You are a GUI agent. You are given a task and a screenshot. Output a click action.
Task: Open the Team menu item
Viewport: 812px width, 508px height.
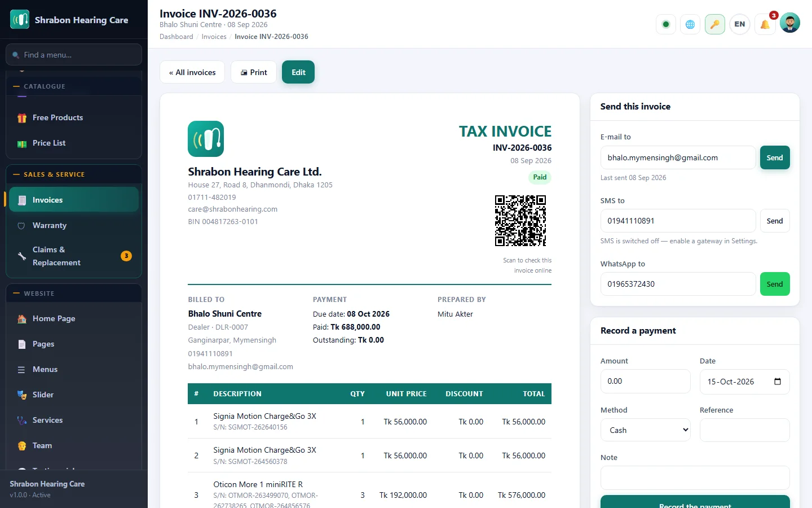point(74,445)
